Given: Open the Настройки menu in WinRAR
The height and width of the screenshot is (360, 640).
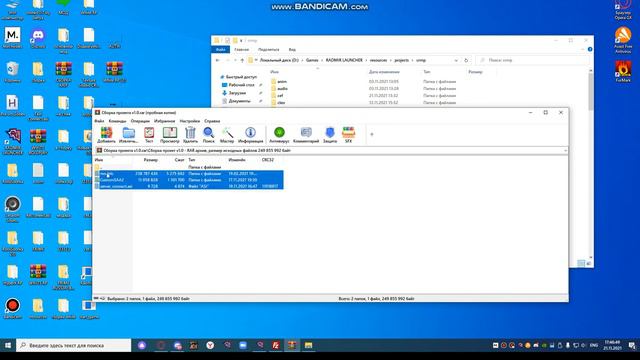Looking at the screenshot, I should coord(190,121).
